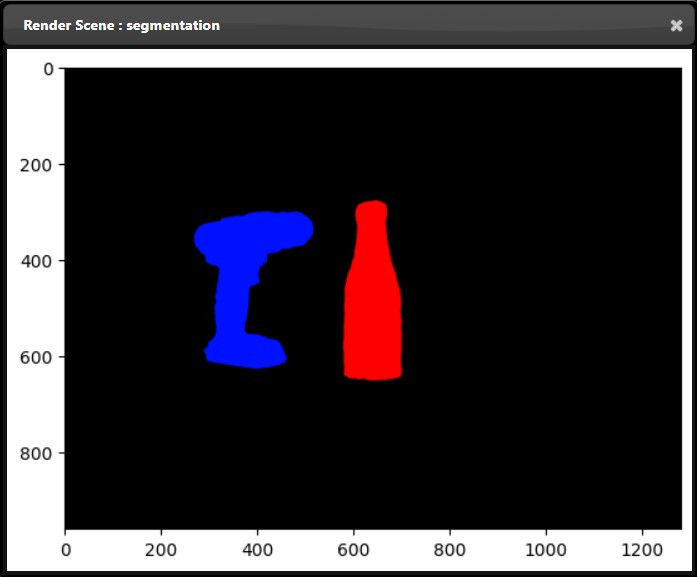Click the x-axis tick label 200
The width and height of the screenshot is (697, 577).
161,548
